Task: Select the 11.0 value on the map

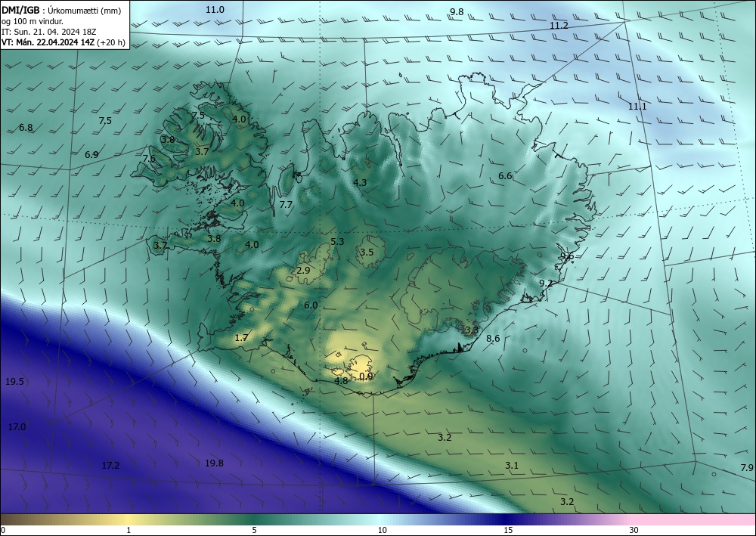Action: point(215,10)
